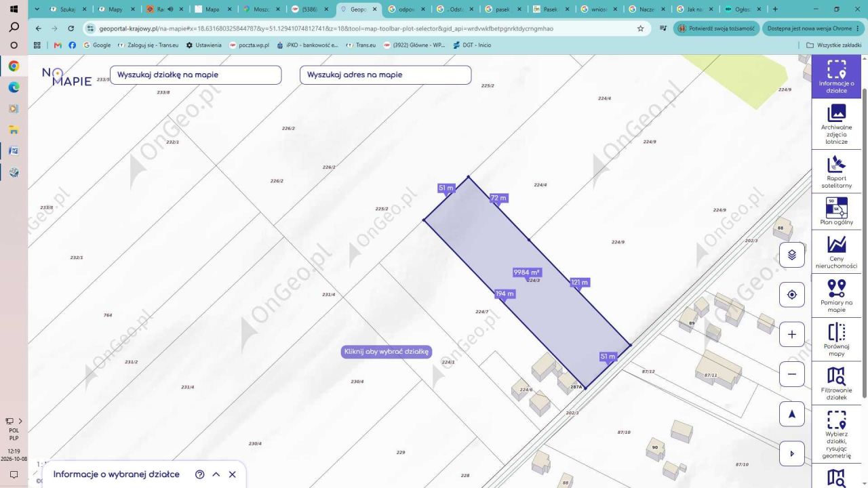Image resolution: width=868 pixels, height=488 pixels.
Task: Click the 9984 m² area label
Action: (527, 272)
